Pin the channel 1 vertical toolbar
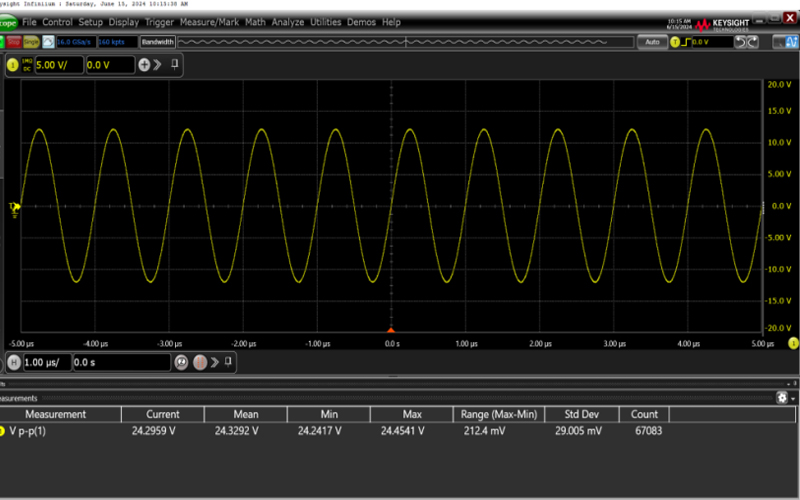The image size is (800, 500). pos(175,64)
